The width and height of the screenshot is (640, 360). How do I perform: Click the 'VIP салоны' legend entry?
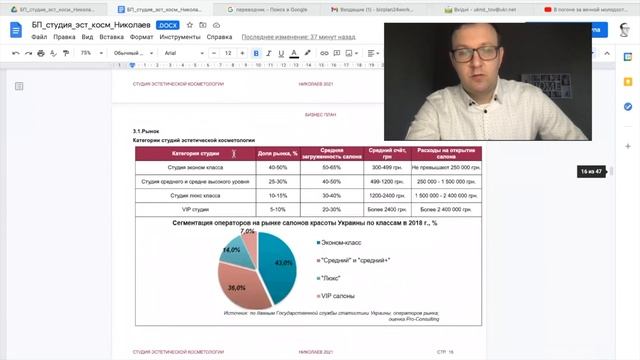(336, 296)
